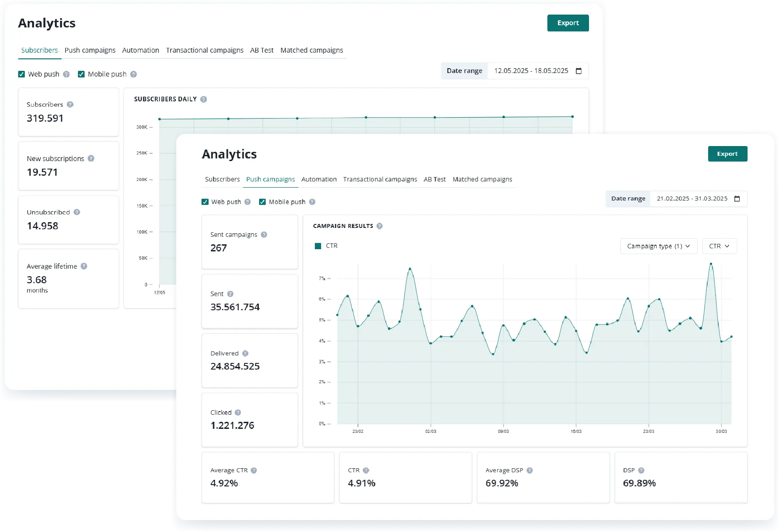Viewport: 779px width, 532px height.
Task: Click help icon beside Delivered
Action: tap(245, 353)
